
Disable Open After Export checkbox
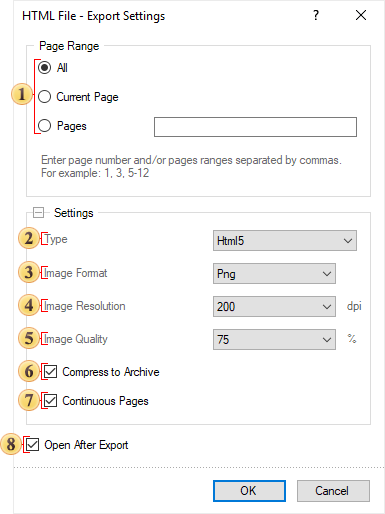[x=33, y=445]
